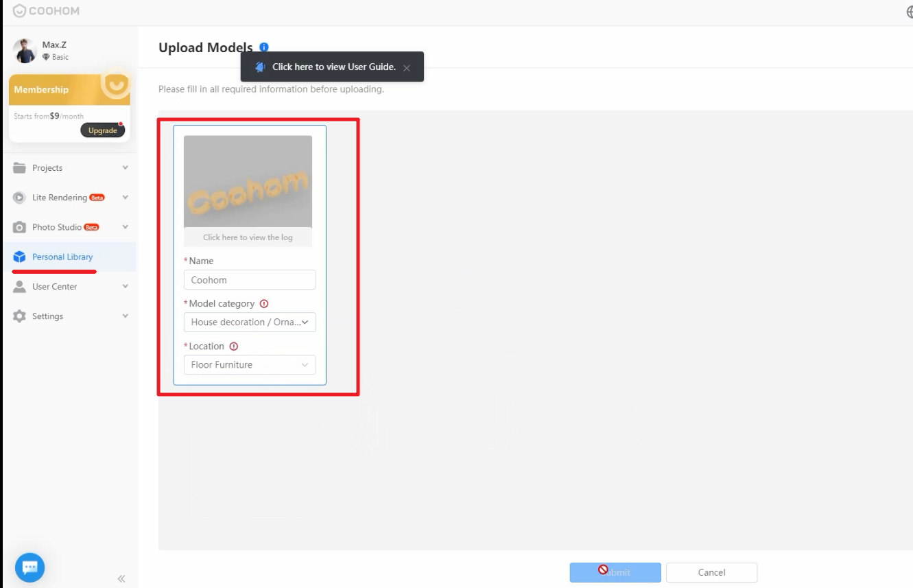Click the Model category warning icon
The height and width of the screenshot is (588, 913).
coord(264,304)
